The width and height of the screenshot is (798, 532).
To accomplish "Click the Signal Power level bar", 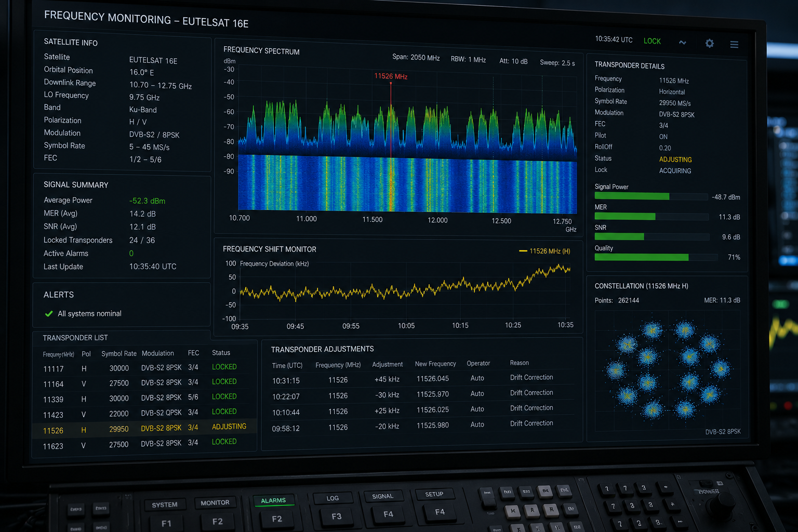I will pos(651,196).
